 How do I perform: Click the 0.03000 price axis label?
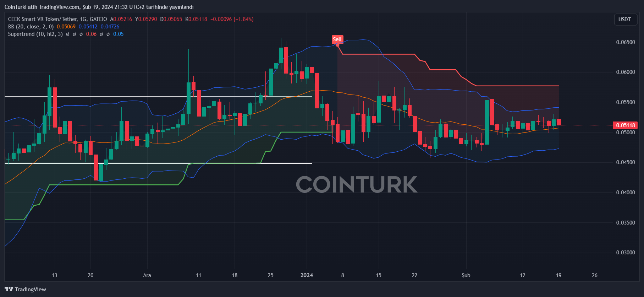[625, 253]
